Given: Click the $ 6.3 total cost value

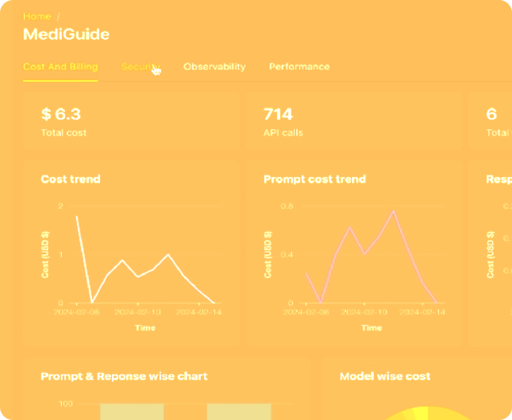Looking at the screenshot, I should (x=61, y=114).
